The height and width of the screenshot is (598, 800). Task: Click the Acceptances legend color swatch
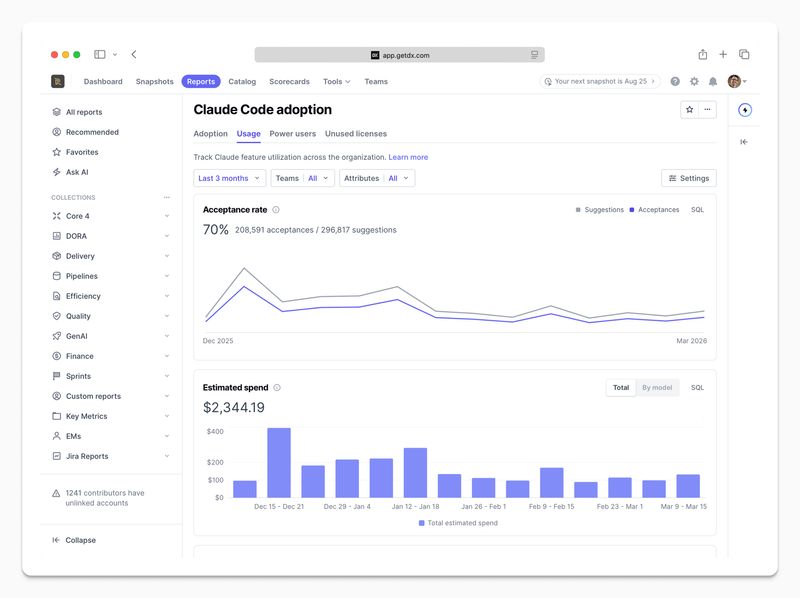click(632, 210)
